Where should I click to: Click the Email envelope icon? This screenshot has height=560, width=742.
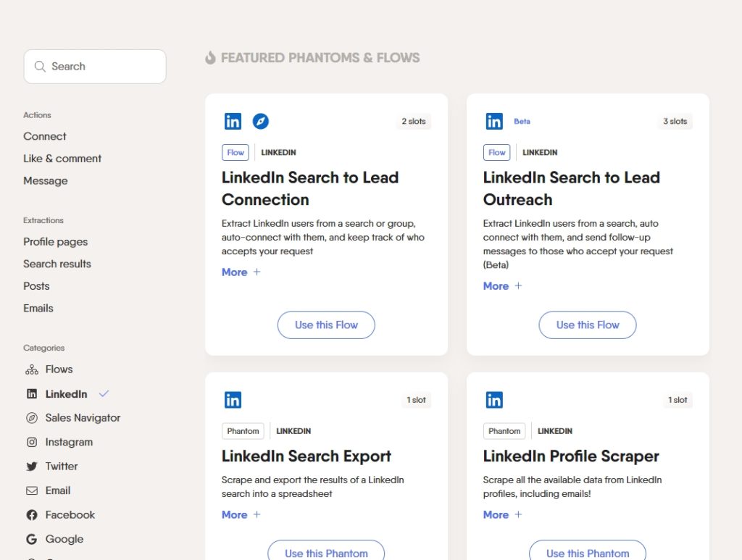[32, 490]
